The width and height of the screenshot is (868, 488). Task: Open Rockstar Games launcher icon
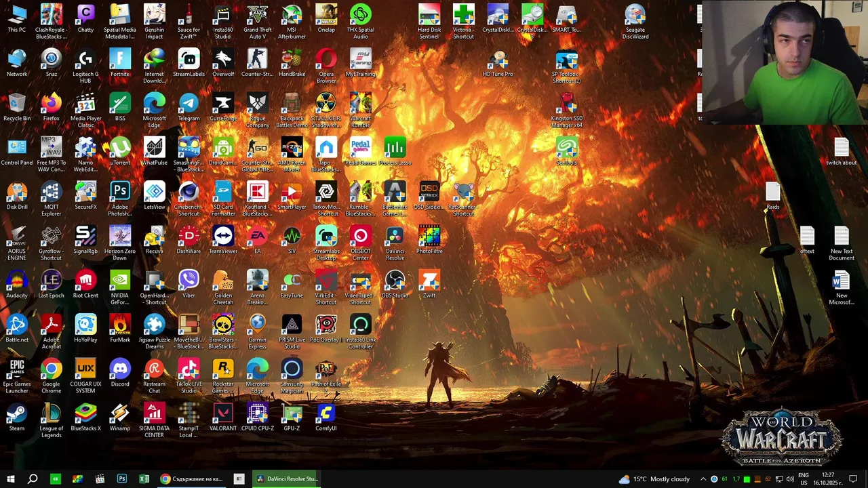pos(223,375)
